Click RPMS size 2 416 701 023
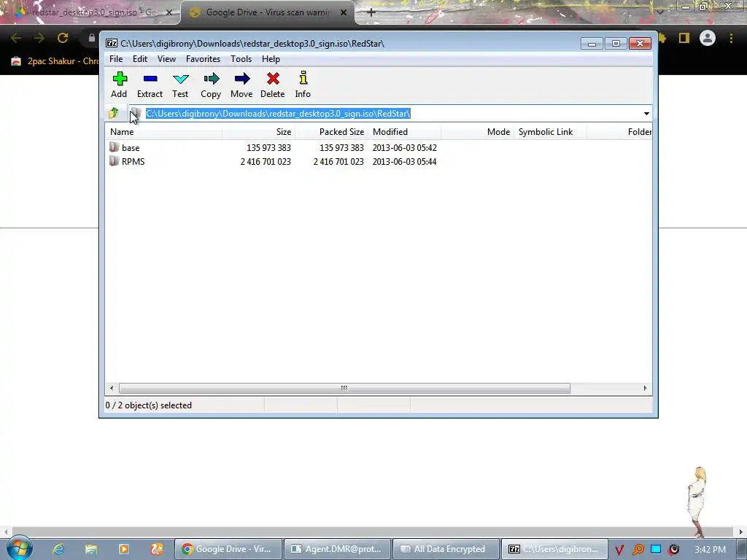 tap(266, 161)
